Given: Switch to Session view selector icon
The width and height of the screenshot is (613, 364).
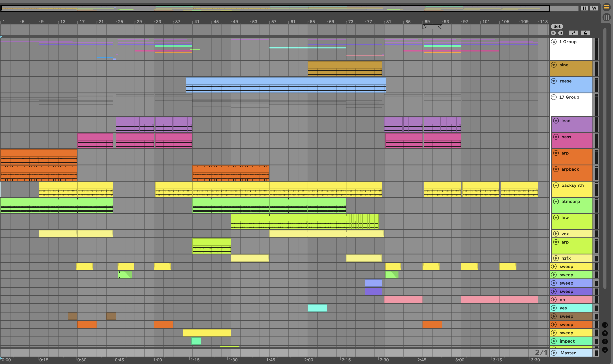Looking at the screenshot, I should click(606, 17).
